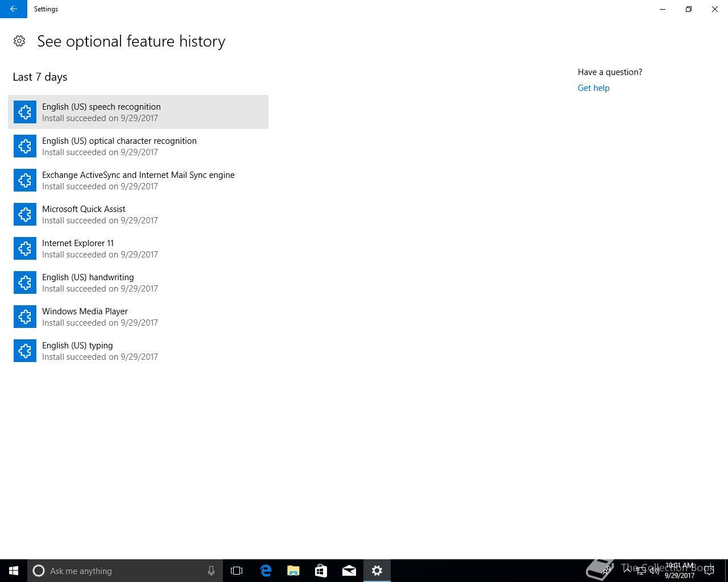Select the Windows Media Player entry

[138, 317]
